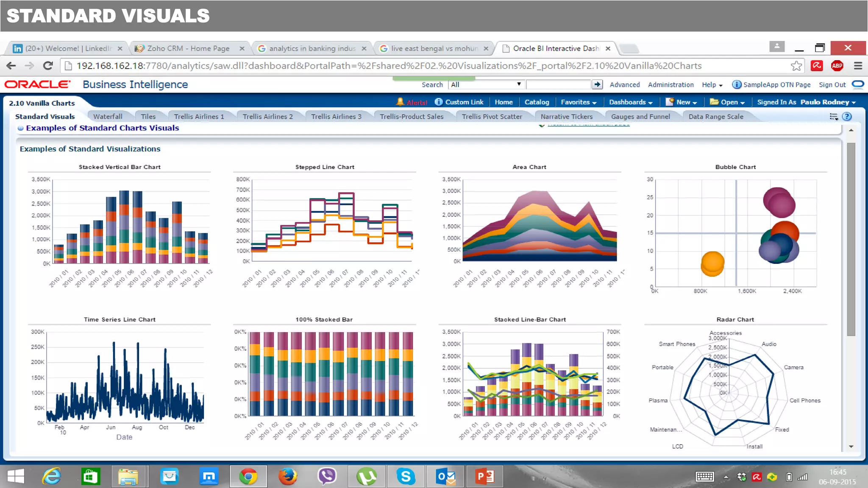This screenshot has height=488, width=868.
Task: Switch to the Waterfall tab
Action: [108, 116]
